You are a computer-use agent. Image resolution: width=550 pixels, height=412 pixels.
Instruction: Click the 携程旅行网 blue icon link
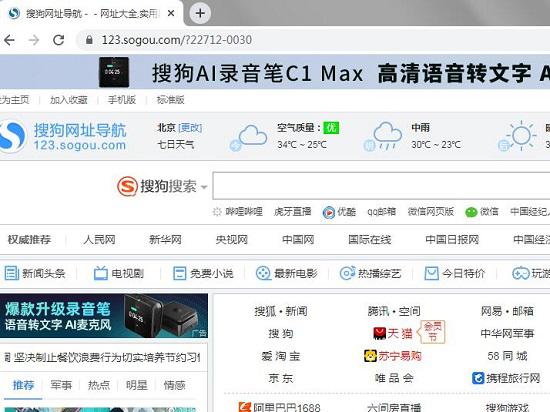coord(478,378)
